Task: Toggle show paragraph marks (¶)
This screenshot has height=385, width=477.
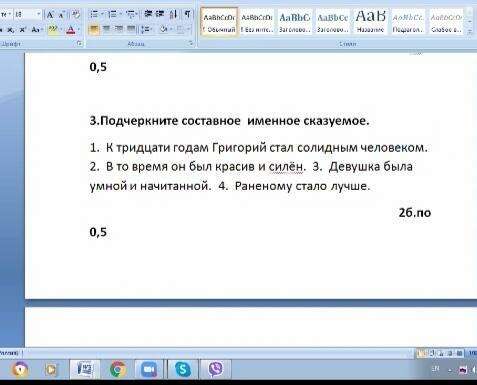Action: tap(187, 14)
